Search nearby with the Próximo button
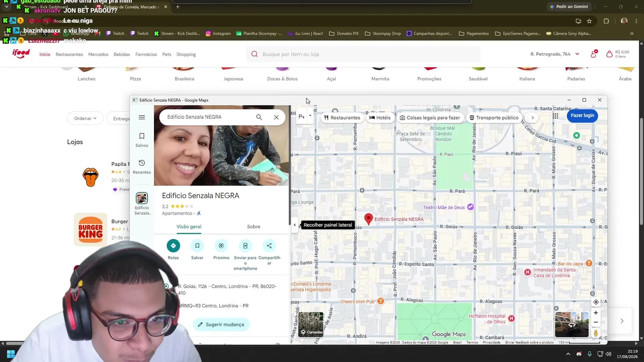Viewport: 644px width, 362px height. coord(221,250)
